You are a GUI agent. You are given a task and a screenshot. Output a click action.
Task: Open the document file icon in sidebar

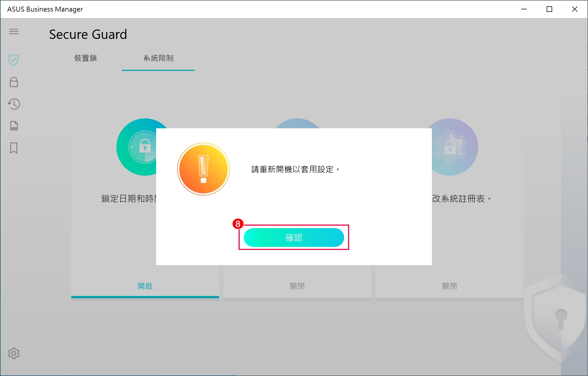14,126
